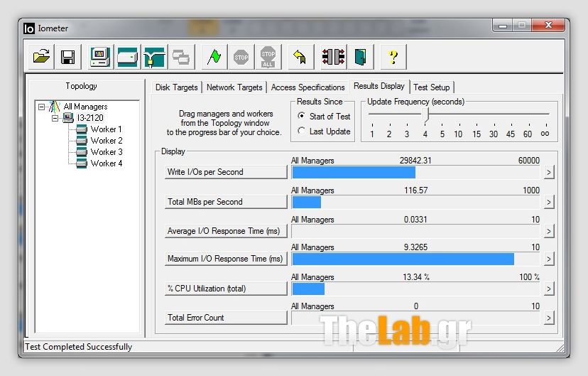Open test configuration file icon
Screen dimensions: 588x376
point(41,57)
